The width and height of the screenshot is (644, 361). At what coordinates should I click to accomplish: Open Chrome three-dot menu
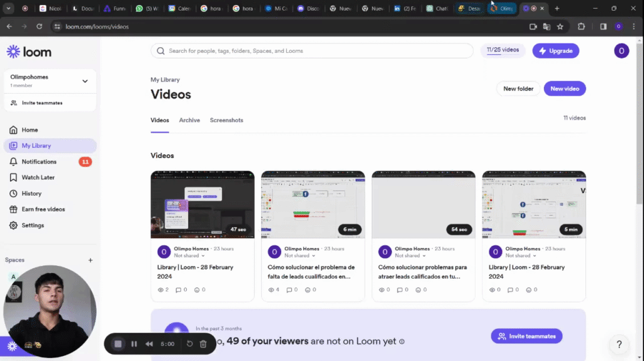(634, 26)
